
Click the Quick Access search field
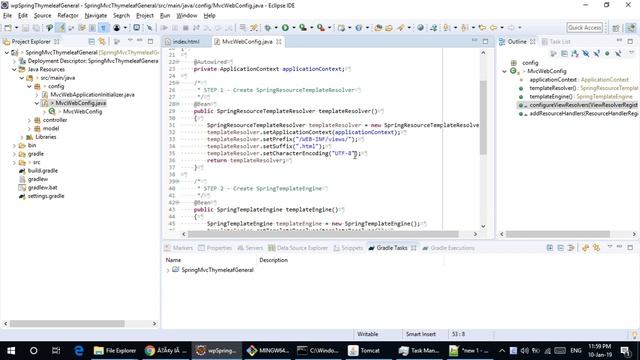[x=584, y=28]
